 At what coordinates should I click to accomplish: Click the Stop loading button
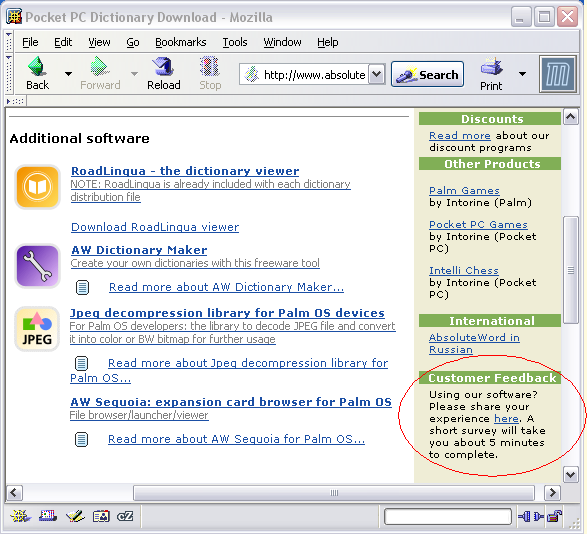(x=210, y=73)
